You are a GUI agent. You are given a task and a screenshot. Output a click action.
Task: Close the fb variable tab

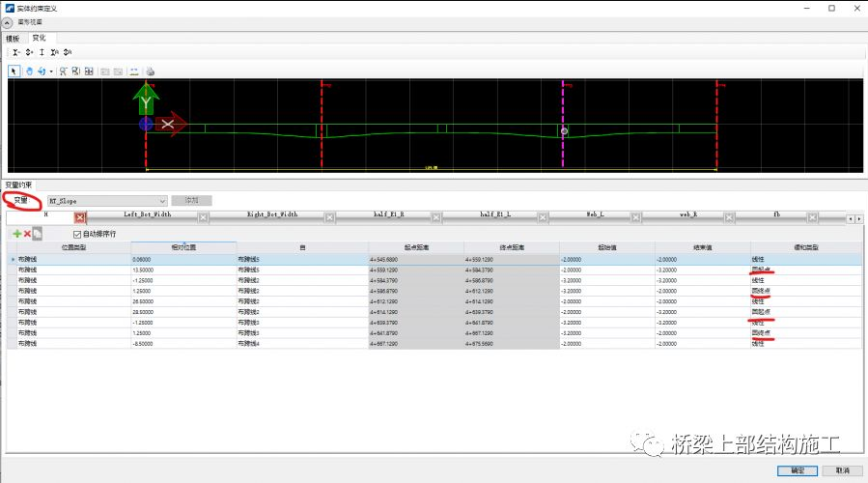pos(812,217)
